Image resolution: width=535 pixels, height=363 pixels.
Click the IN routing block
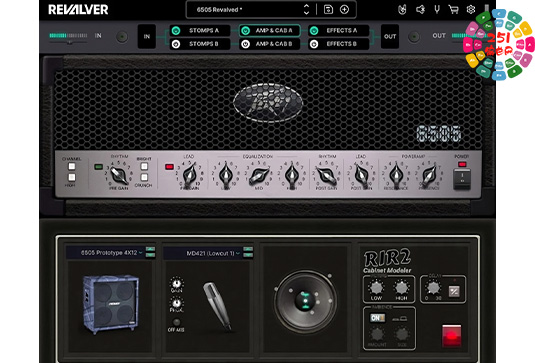[147, 37]
